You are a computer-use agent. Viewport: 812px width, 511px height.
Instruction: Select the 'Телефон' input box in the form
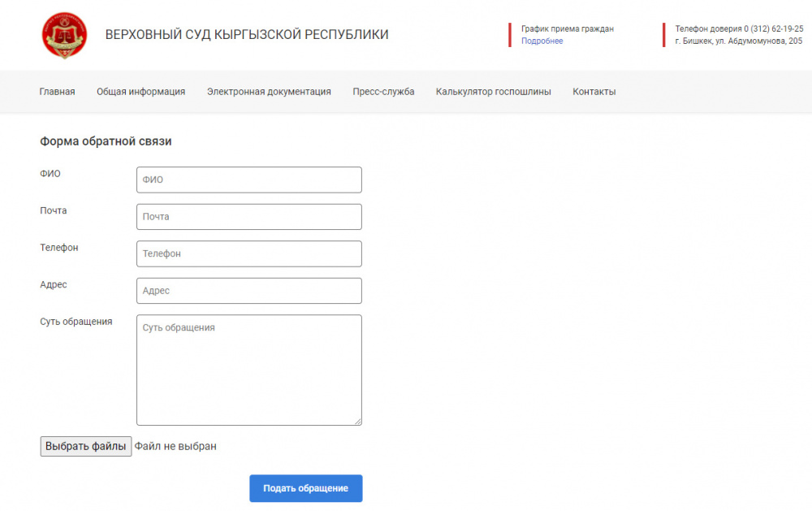pyautogui.click(x=248, y=253)
